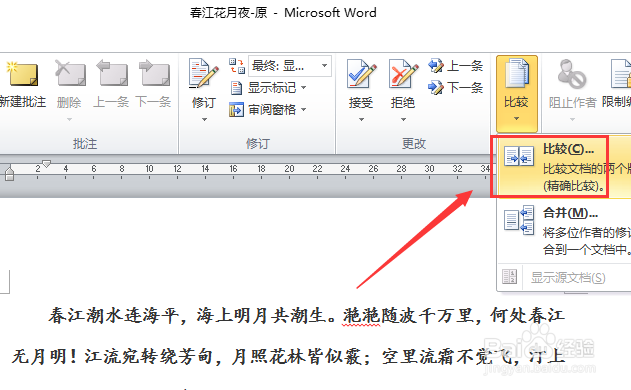
Task: Click the New Comment (新建批注) icon
Action: tap(22, 74)
